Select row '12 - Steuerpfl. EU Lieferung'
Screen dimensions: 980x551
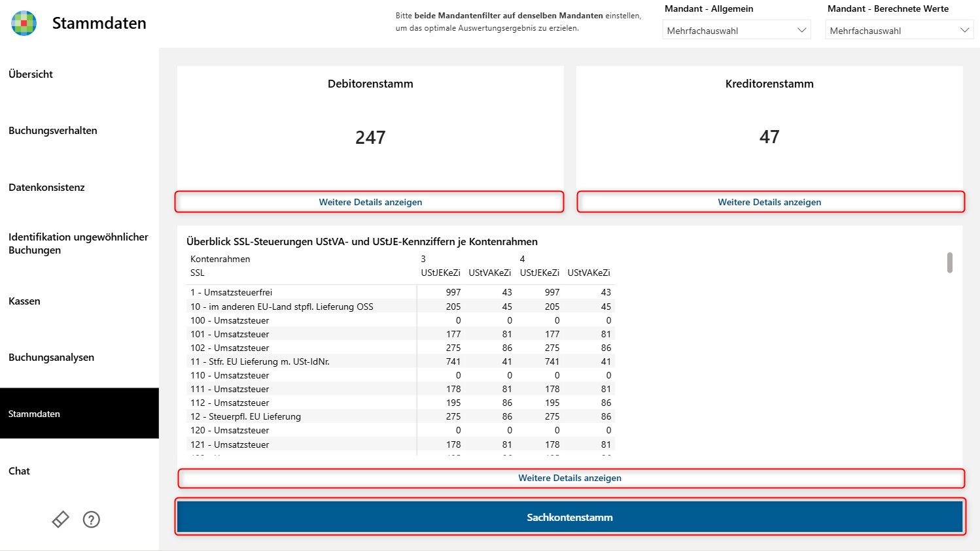400,416
